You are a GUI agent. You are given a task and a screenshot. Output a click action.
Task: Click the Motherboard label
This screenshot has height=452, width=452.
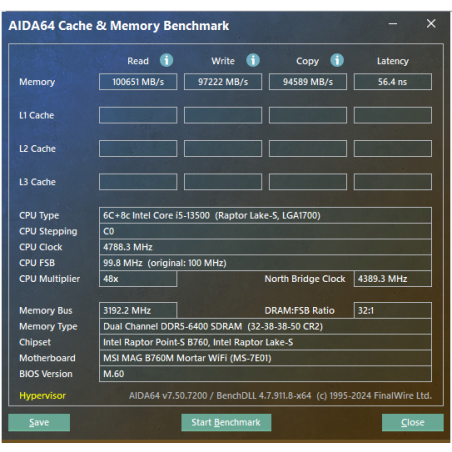click(x=47, y=358)
